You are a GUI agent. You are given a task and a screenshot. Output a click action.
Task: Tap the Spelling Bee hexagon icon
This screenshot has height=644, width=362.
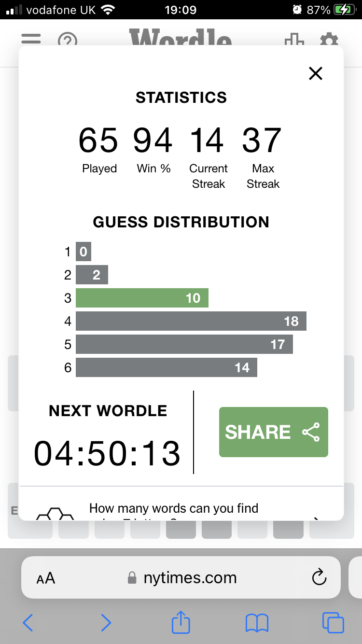click(56, 513)
